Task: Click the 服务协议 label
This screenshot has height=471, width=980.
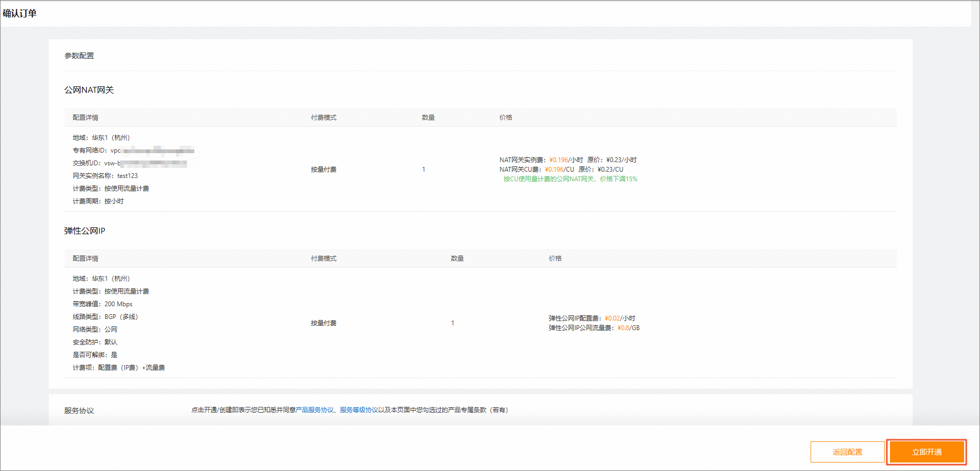Action: (79, 411)
